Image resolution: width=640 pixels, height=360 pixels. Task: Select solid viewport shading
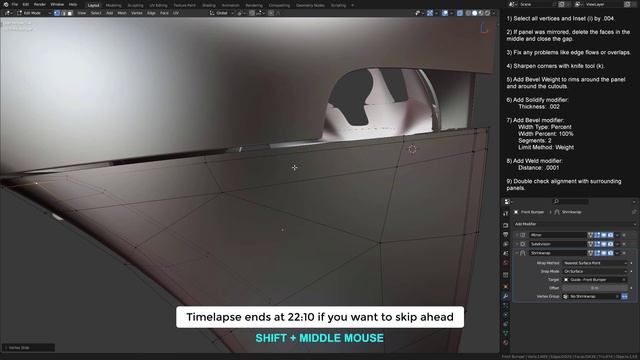click(474, 13)
